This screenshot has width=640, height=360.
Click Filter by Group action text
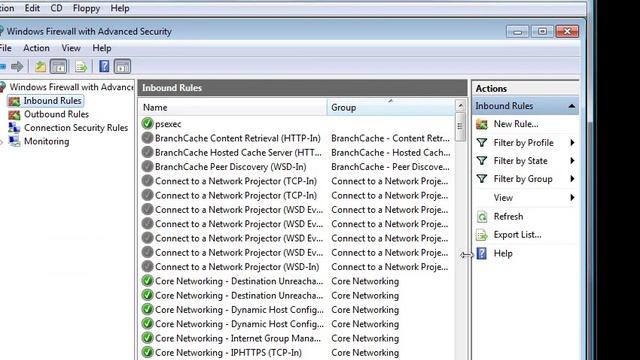(523, 179)
